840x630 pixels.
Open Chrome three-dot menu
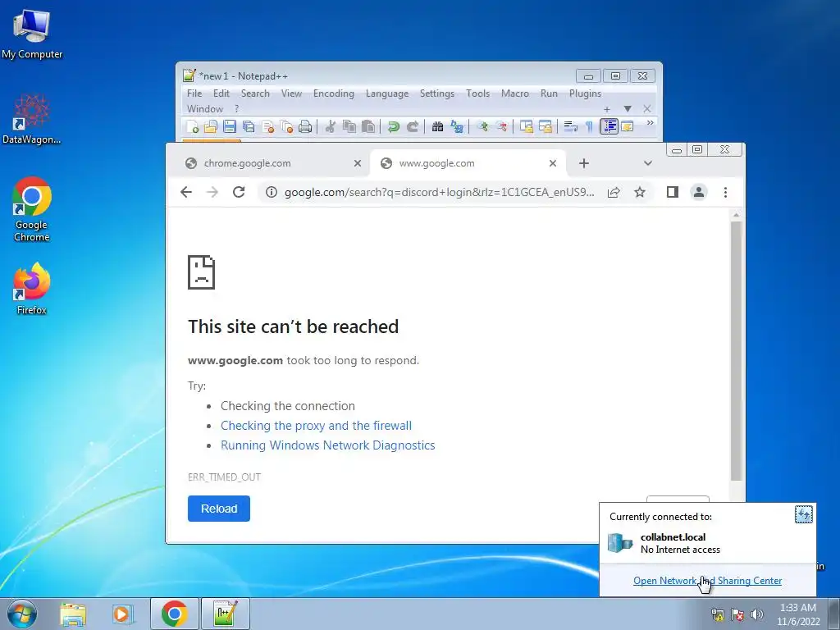click(x=725, y=192)
